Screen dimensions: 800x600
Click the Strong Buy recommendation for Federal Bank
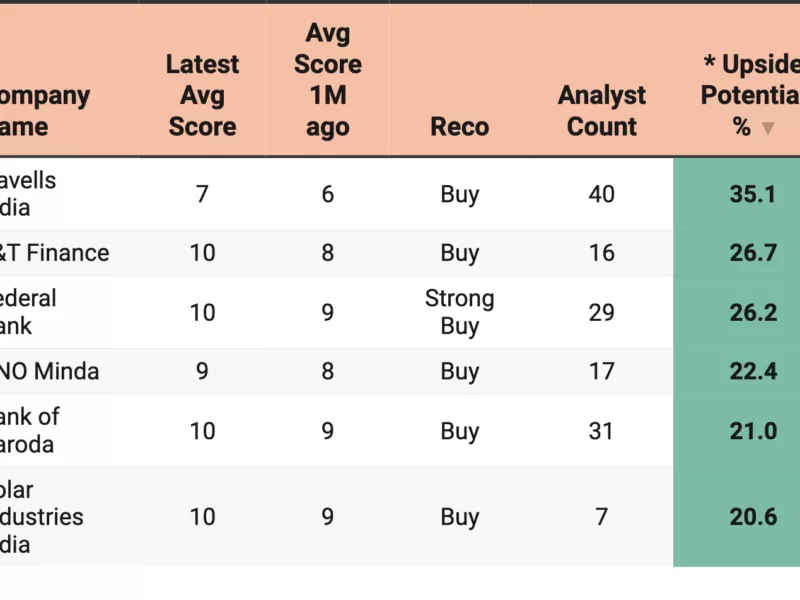(459, 312)
